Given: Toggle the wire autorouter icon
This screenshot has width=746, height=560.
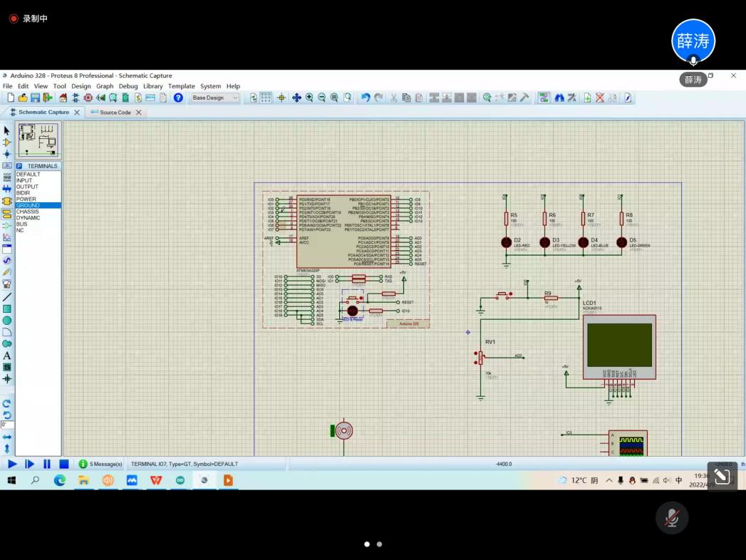Looking at the screenshot, I should pyautogui.click(x=544, y=98).
